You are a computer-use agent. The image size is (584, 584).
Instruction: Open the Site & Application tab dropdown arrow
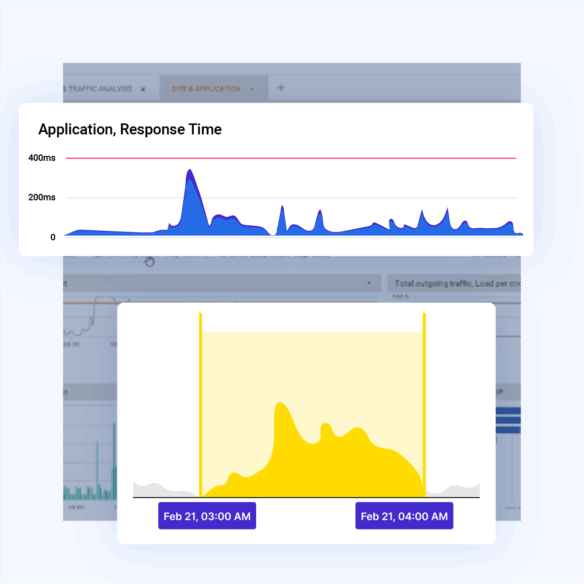coord(252,89)
